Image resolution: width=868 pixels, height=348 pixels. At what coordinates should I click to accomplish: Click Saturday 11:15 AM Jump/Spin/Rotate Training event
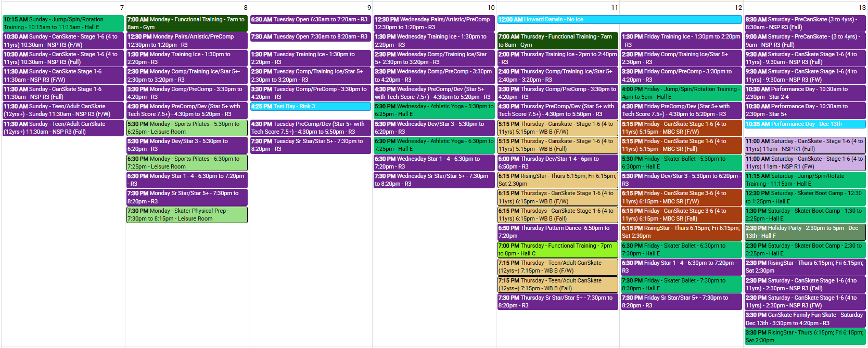[x=805, y=180]
